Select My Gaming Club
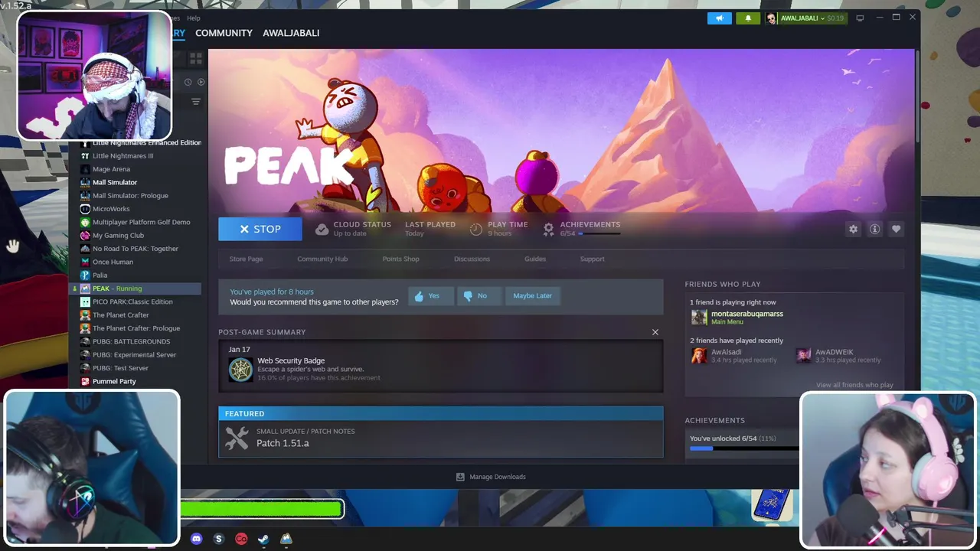This screenshot has width=980, height=551. click(118, 236)
